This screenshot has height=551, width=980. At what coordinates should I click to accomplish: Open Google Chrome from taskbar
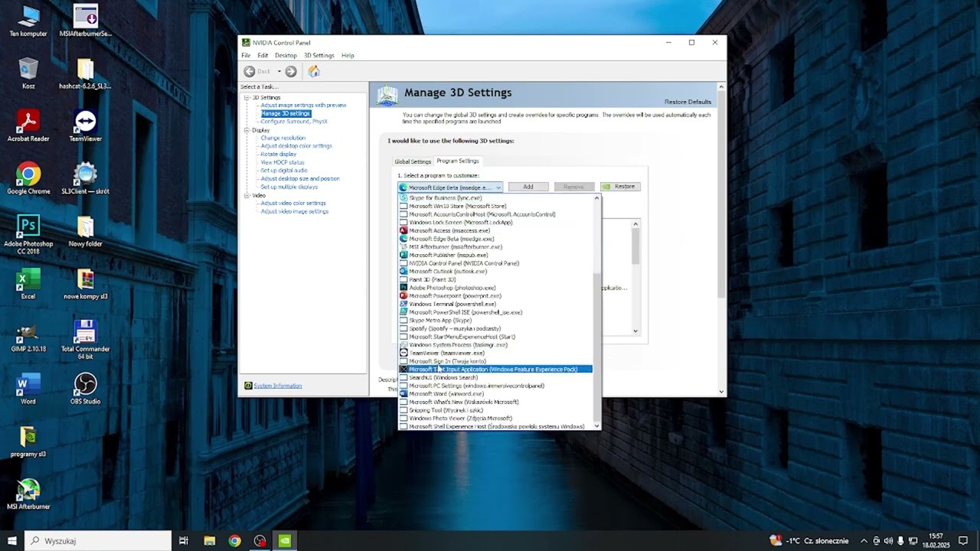pos(234,541)
